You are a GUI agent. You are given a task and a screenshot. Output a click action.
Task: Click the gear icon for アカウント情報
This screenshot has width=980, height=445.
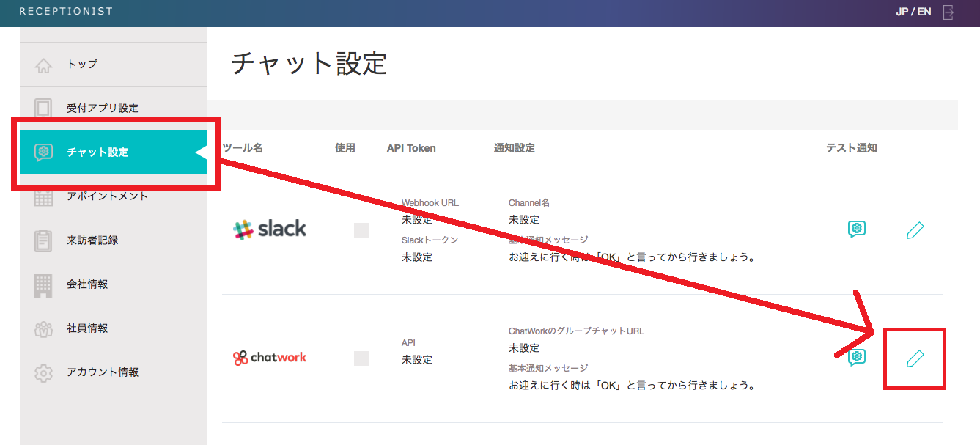[44, 372]
